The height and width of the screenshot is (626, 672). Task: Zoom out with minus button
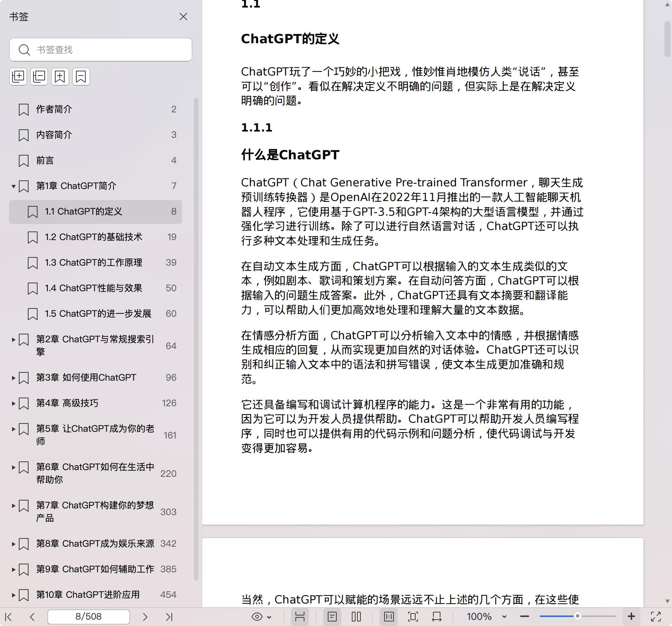(x=525, y=617)
